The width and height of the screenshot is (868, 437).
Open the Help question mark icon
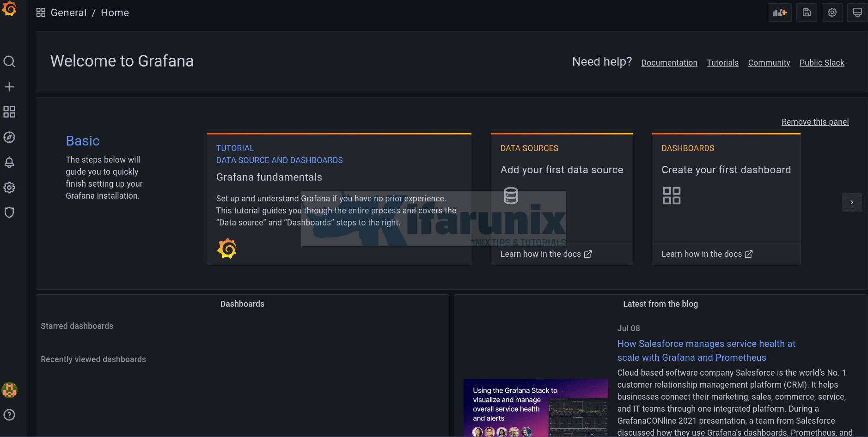9,415
